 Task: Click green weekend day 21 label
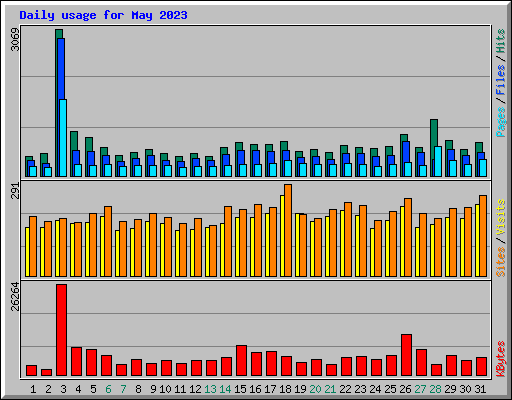point(330,389)
